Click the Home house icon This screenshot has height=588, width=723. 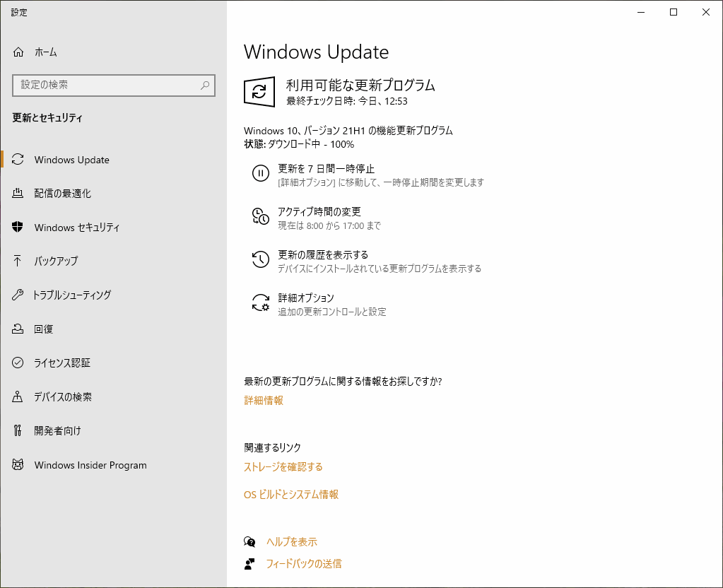(18, 52)
